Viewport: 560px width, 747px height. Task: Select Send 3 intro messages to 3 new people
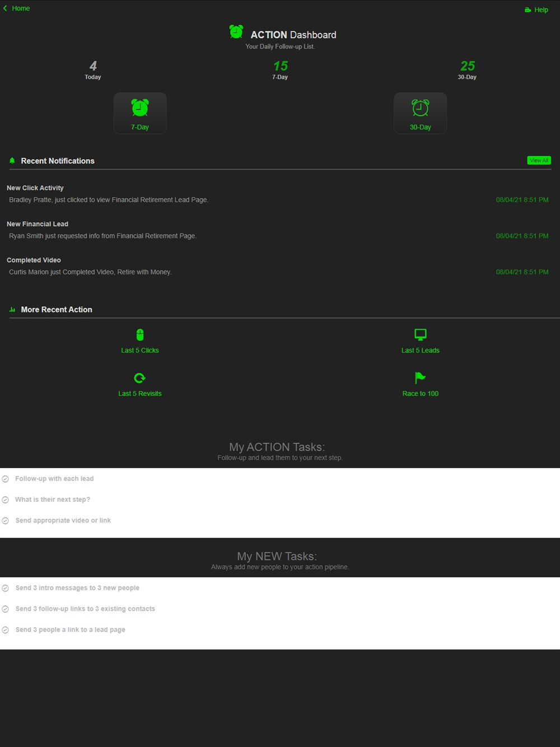coord(77,588)
